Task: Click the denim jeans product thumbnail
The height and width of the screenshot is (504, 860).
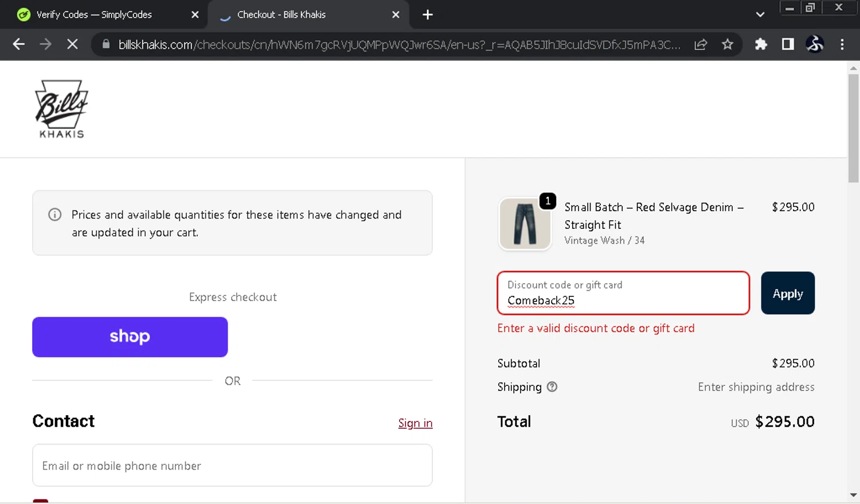Action: [525, 224]
